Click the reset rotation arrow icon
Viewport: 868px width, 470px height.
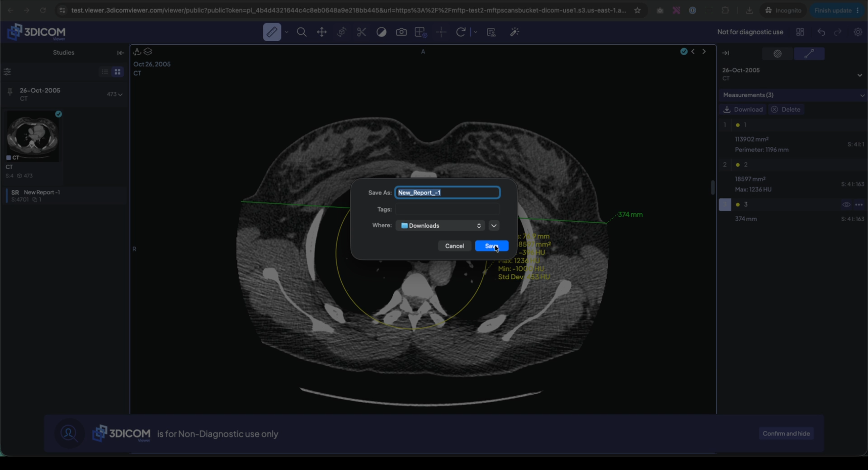[x=461, y=32]
